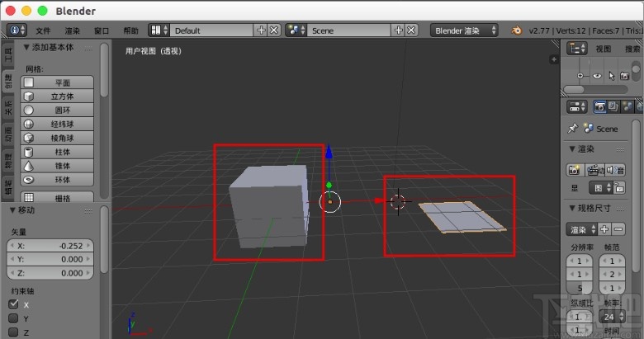Expand the outliner item with plus icon
Viewport: 644px width, 339px height.
[580, 76]
